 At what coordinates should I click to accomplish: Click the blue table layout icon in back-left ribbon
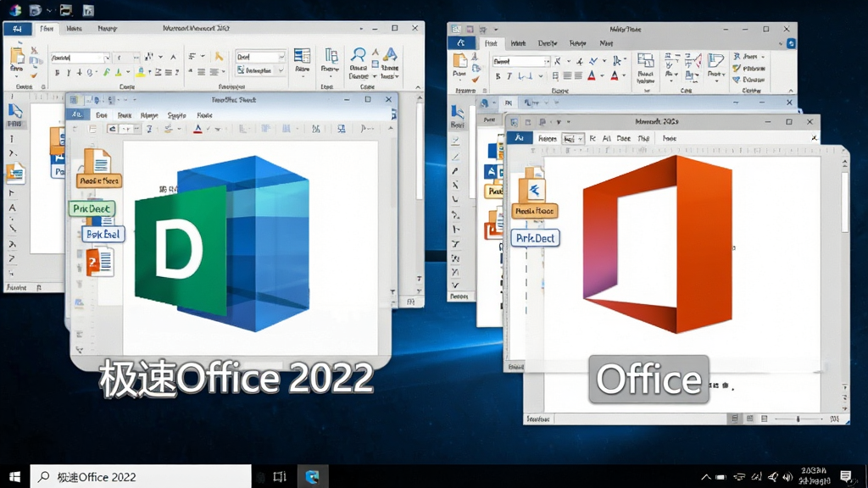tap(303, 55)
